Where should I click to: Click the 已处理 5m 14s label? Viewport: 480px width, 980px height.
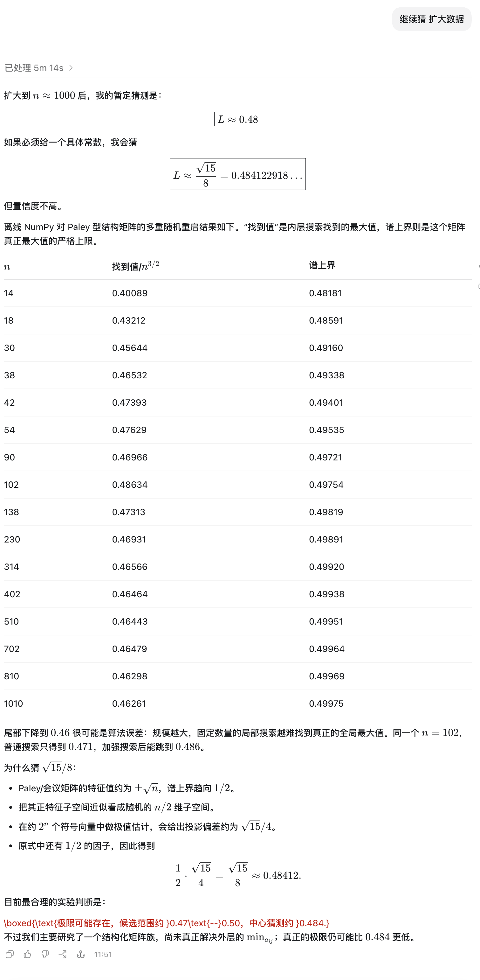(x=34, y=68)
